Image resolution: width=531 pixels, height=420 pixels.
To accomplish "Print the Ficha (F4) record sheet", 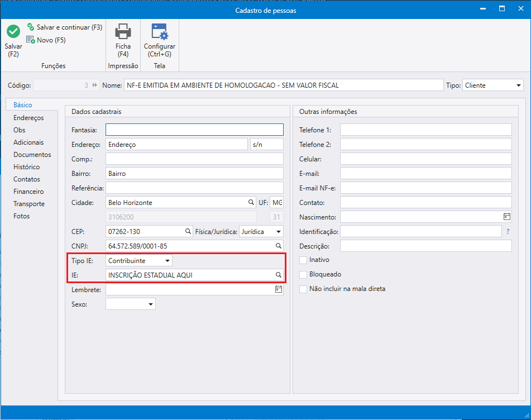I will tap(123, 40).
